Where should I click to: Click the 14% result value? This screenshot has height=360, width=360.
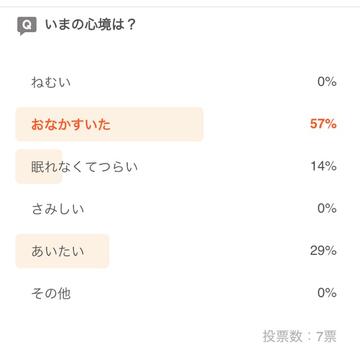[x=323, y=166]
